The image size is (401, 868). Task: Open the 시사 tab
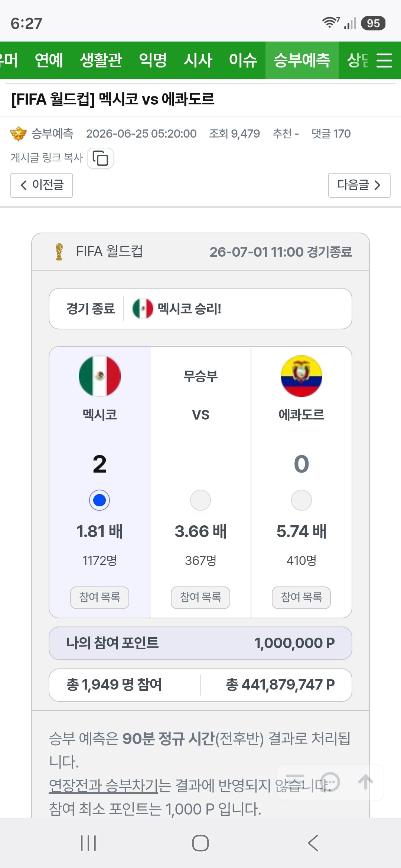pyautogui.click(x=198, y=60)
